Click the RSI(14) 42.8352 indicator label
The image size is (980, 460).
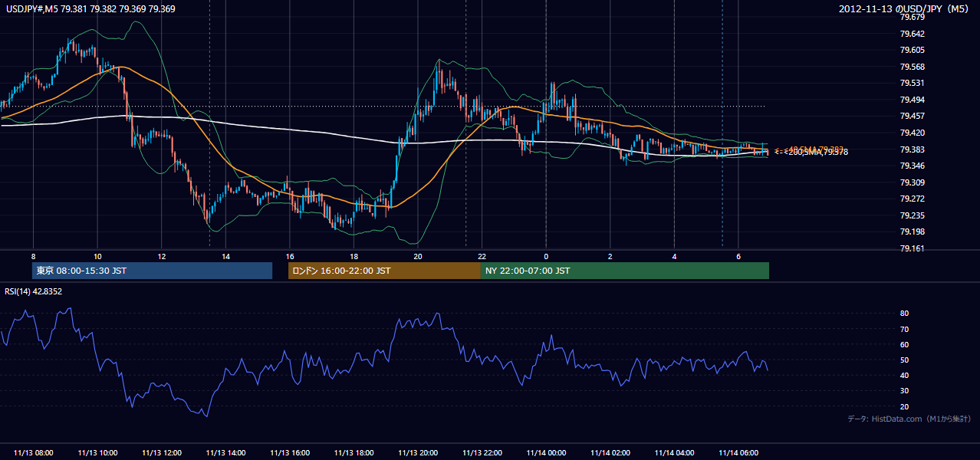[35, 291]
